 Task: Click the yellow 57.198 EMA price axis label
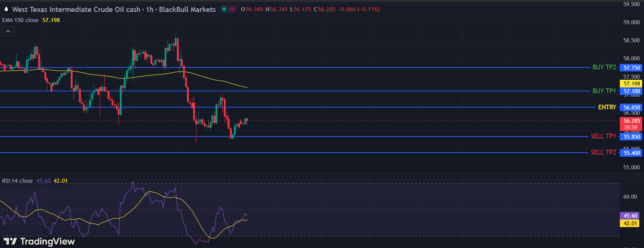(631, 83)
